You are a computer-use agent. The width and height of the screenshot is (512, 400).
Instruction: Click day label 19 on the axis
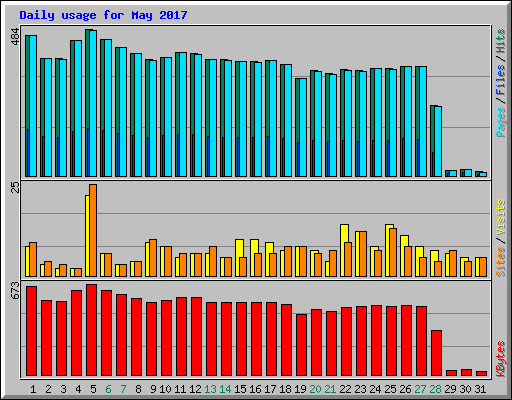(x=300, y=389)
